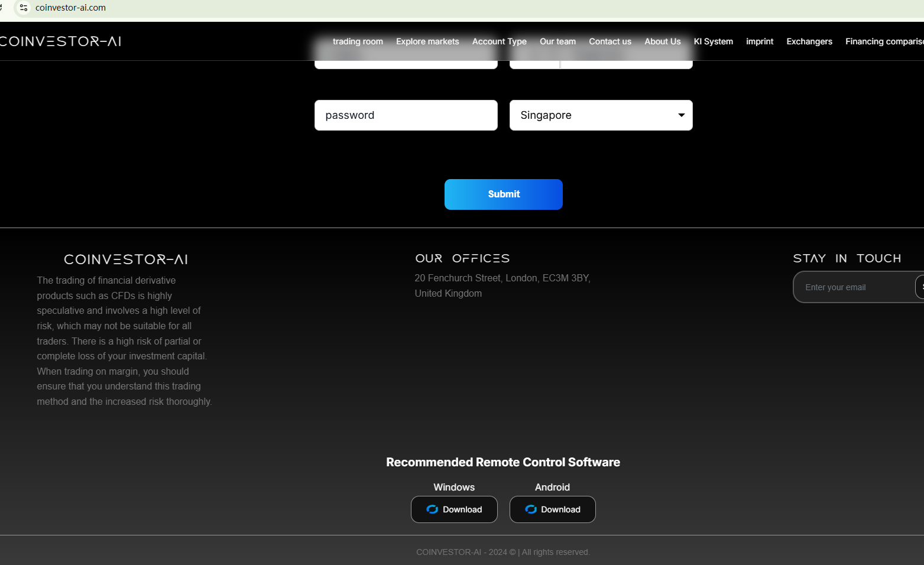Navigate to Our team
This screenshot has width=924, height=565.
click(x=557, y=41)
